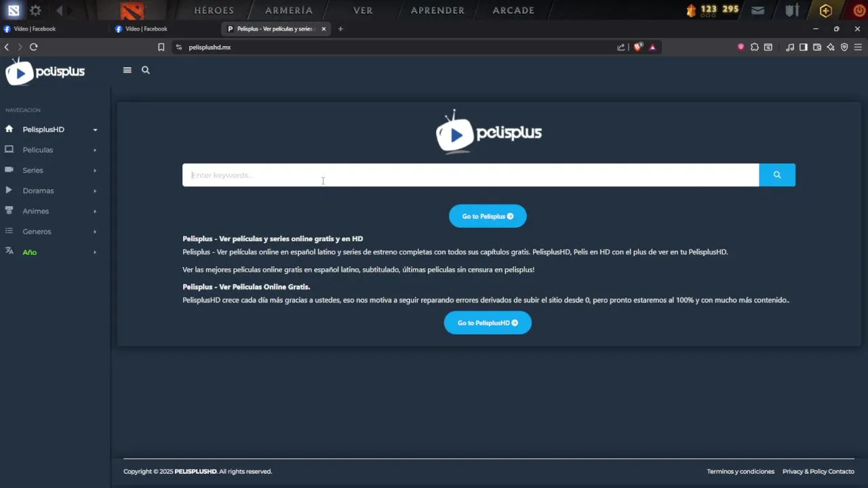Expand the Animes submenu arrow

coord(95,211)
